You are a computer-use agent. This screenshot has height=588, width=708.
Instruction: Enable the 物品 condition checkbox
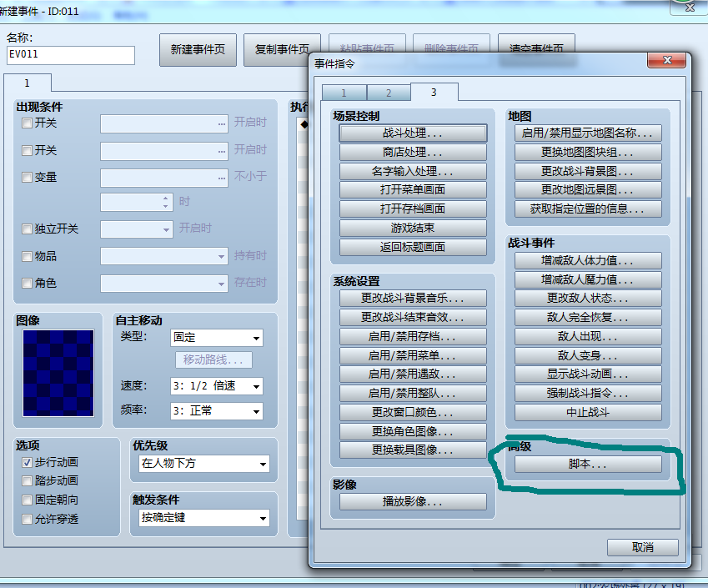[x=27, y=257]
